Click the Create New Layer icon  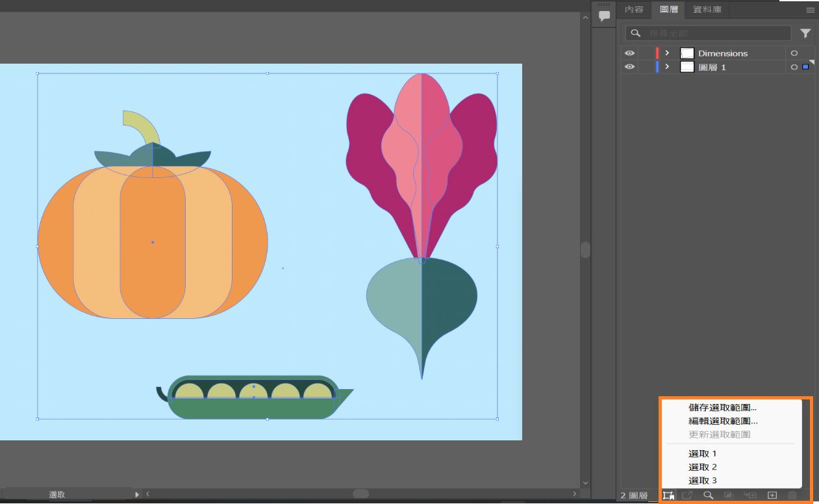coord(772,496)
